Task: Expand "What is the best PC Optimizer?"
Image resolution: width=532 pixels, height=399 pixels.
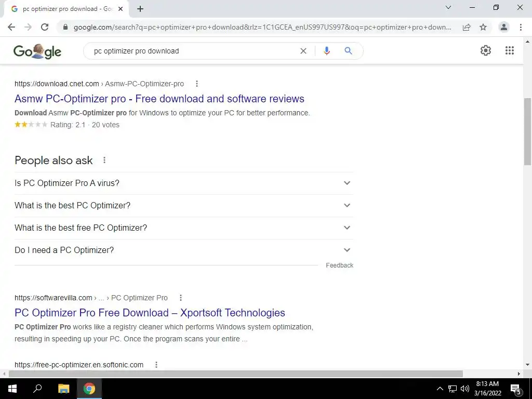Action: click(184, 206)
